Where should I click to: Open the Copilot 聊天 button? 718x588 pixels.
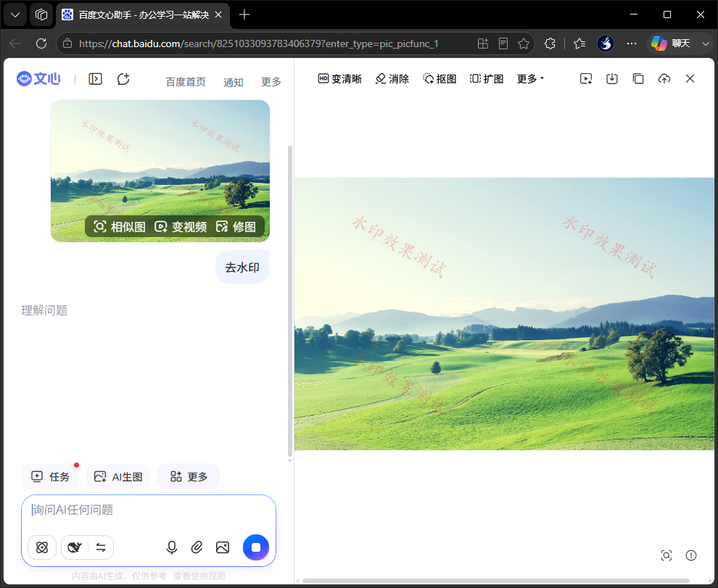[672, 44]
